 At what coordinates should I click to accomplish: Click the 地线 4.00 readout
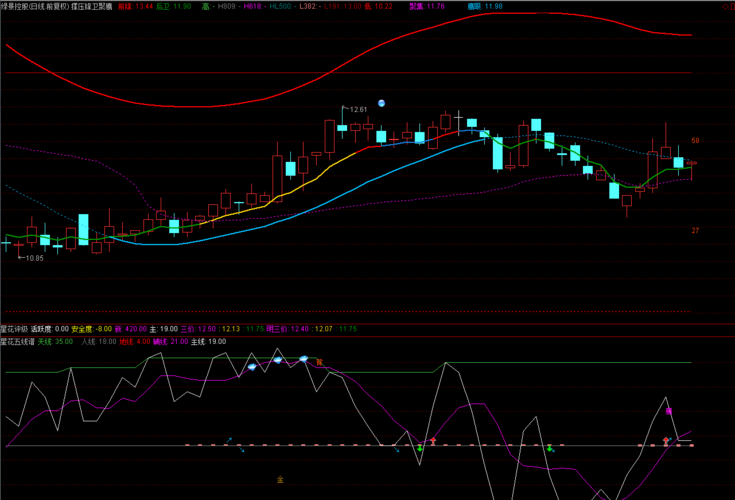tap(135, 342)
